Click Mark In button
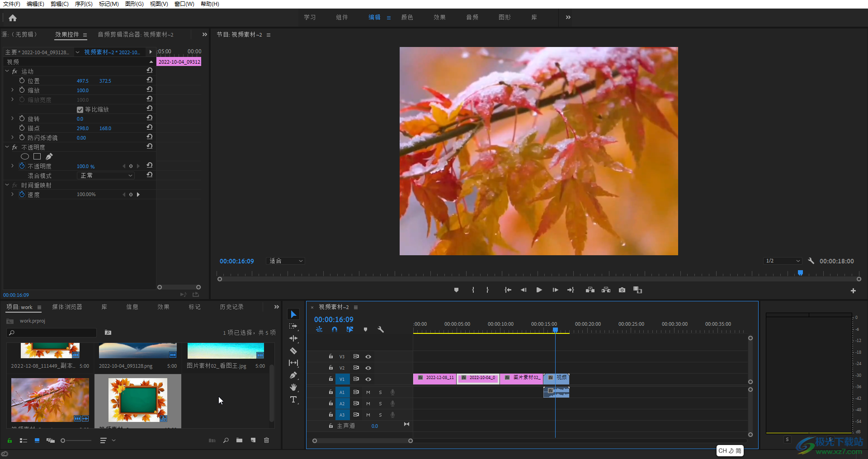This screenshot has width=868, height=459. [473, 290]
